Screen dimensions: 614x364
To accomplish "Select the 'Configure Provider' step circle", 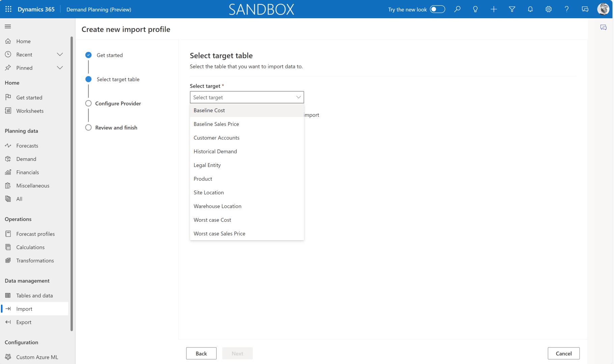I will click(x=88, y=104).
